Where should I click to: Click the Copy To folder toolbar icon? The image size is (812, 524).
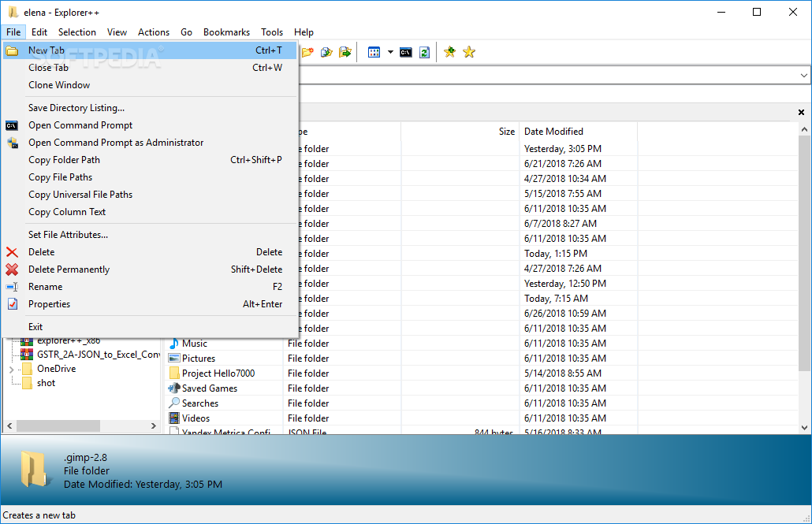click(326, 52)
